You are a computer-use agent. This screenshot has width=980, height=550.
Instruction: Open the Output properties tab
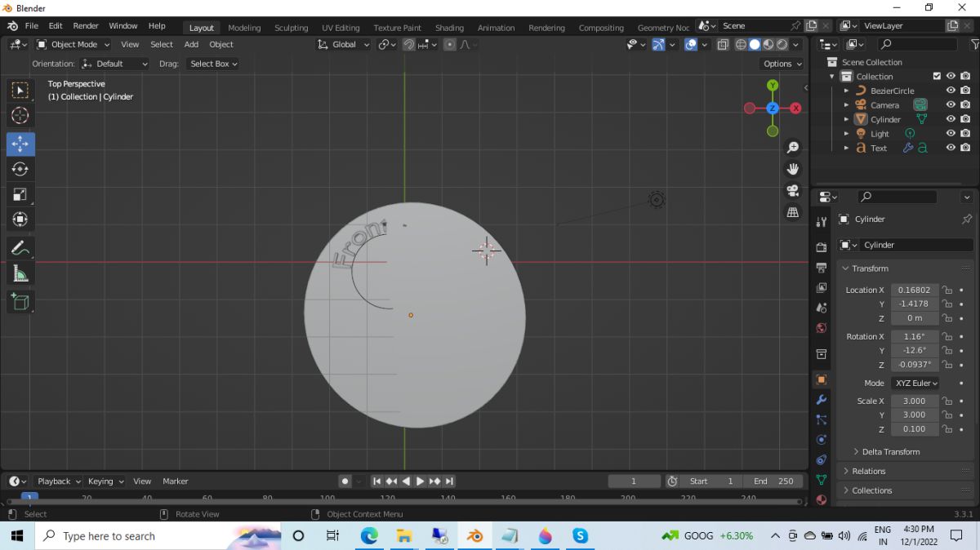[822, 267]
